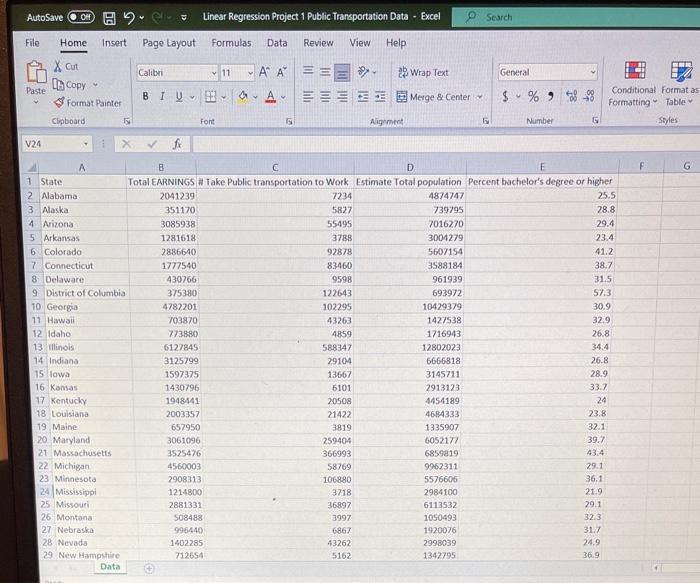The height and width of the screenshot is (583, 700).
Task: Click Comma Style icon
Action: click(551, 96)
